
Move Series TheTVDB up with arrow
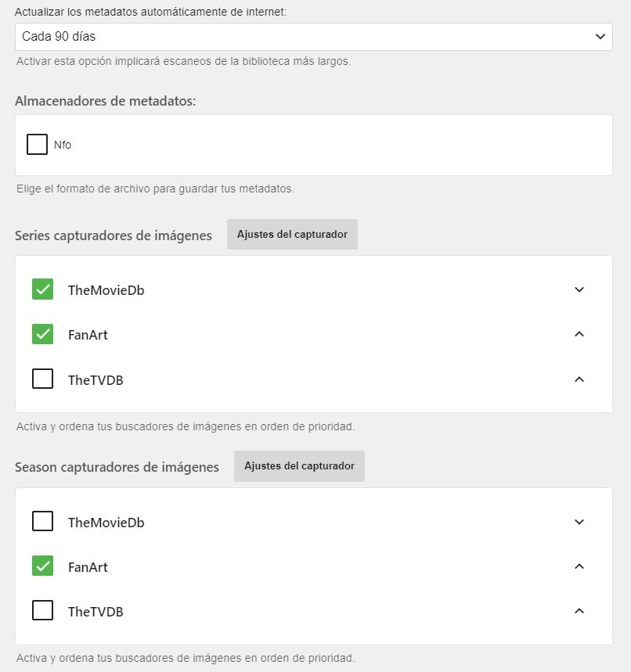[579, 379]
